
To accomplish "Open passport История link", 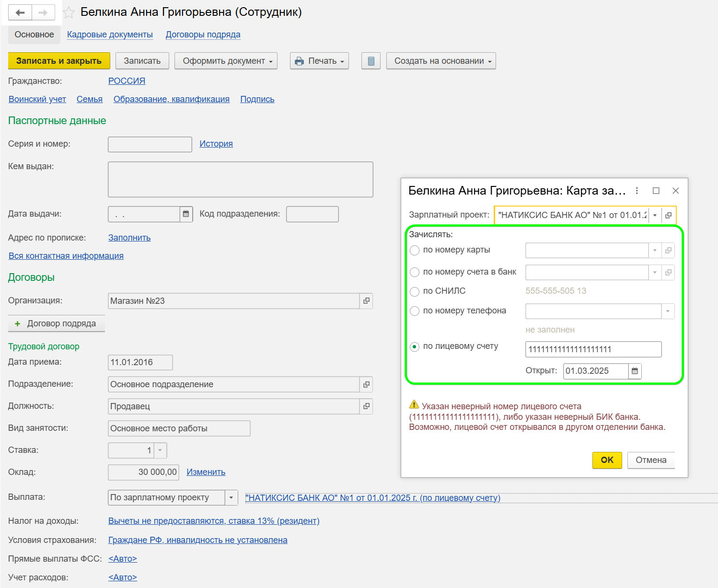I will point(216,144).
